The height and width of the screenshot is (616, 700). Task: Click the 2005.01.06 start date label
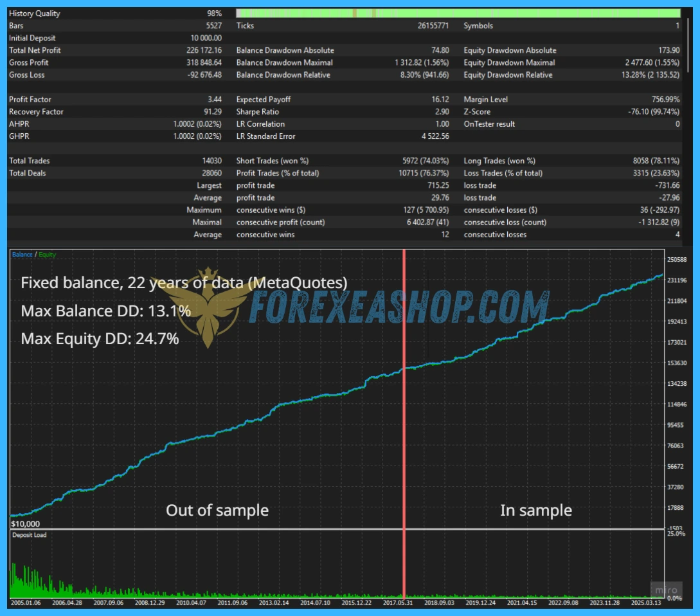click(26, 602)
